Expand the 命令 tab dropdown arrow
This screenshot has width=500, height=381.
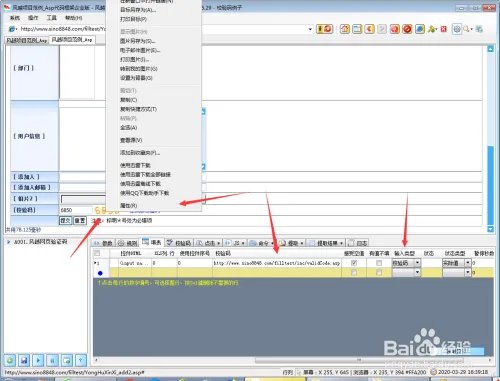point(272,243)
